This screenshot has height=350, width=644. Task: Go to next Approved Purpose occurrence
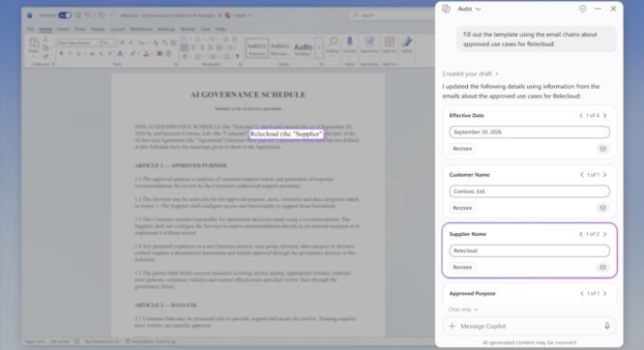[x=605, y=293]
